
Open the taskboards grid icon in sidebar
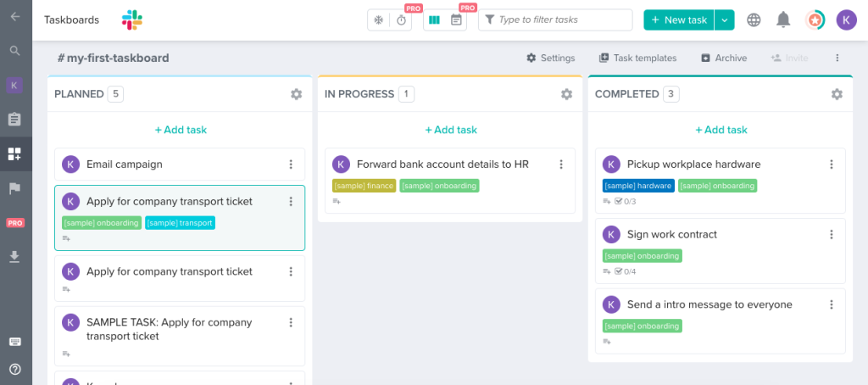coord(15,154)
